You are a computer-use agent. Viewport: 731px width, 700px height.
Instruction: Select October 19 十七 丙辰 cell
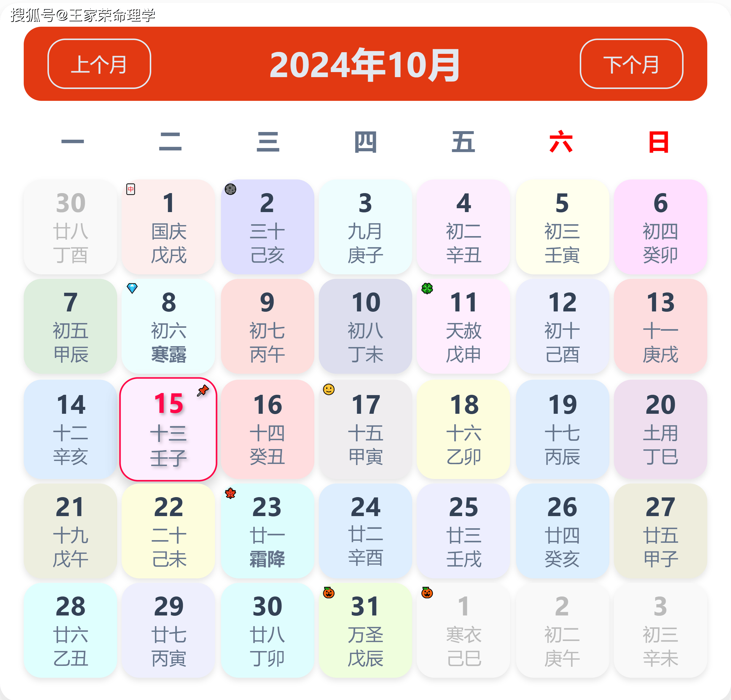click(563, 429)
